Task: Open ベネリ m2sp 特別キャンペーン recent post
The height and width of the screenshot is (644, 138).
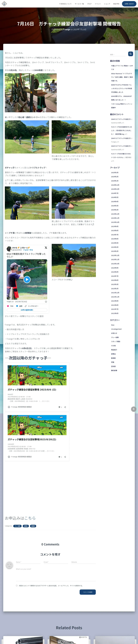Action: point(122,106)
